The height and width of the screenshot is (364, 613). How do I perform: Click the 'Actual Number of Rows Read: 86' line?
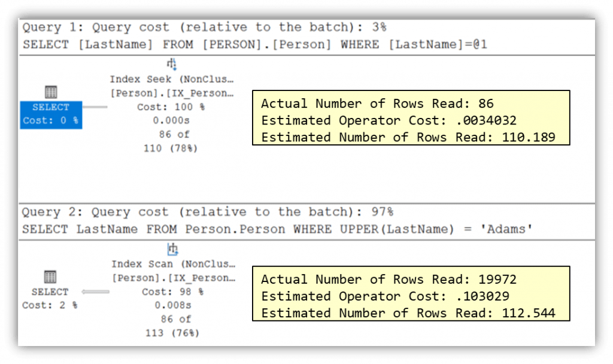point(377,103)
